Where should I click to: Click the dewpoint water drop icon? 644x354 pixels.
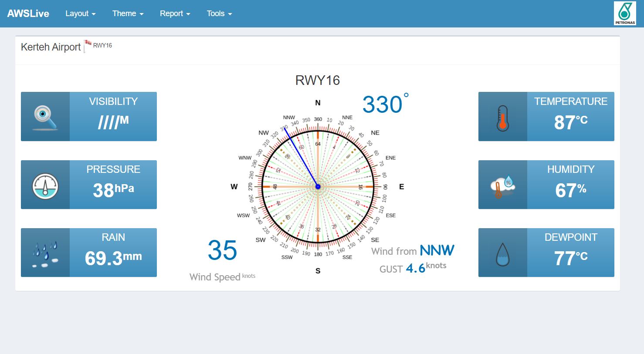[x=502, y=254]
